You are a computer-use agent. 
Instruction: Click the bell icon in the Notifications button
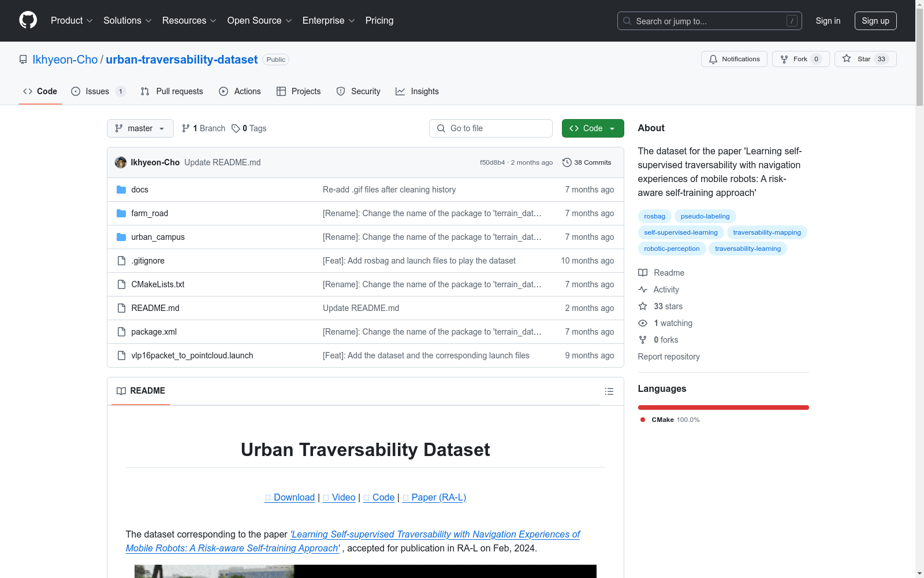click(713, 59)
